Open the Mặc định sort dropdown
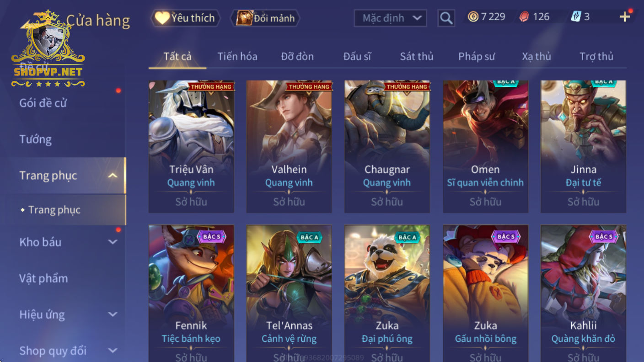Screen dimensions: 644x362 (x=390, y=18)
